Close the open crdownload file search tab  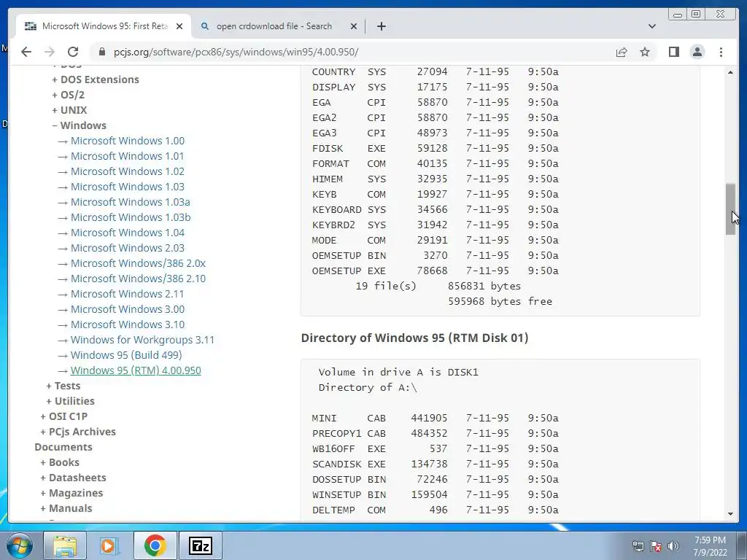click(354, 26)
